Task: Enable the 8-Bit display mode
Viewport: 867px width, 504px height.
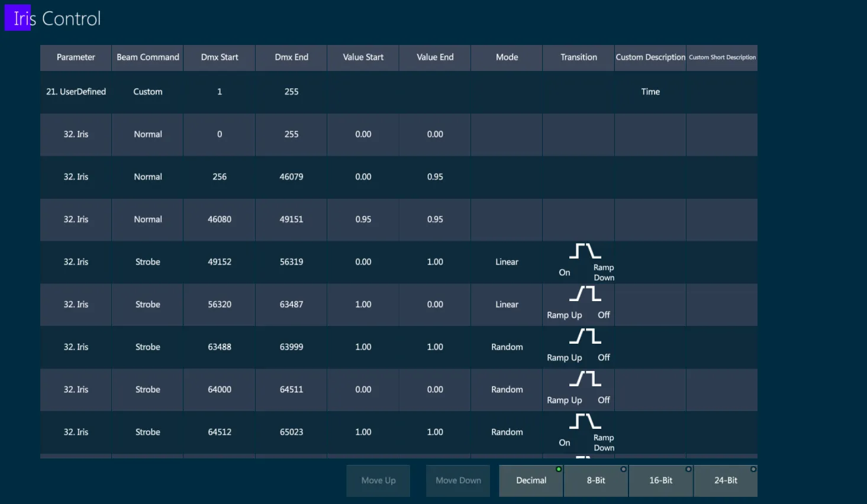Action: coord(596,480)
